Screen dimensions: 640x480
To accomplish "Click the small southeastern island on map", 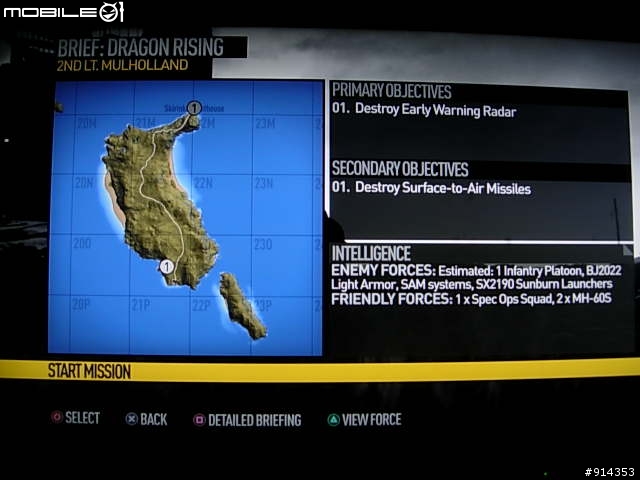I will click(x=242, y=306).
